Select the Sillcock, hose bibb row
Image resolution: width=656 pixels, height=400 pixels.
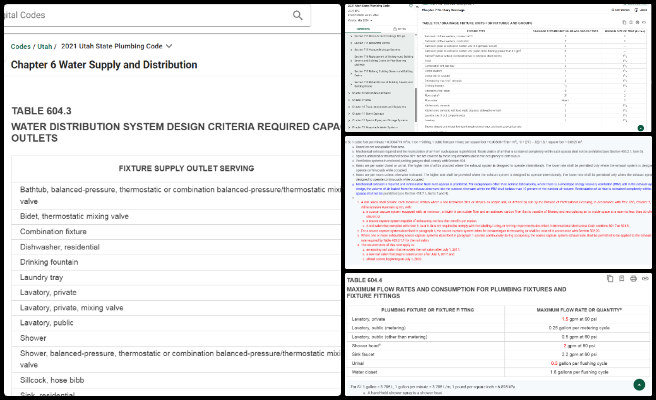[x=176, y=380]
